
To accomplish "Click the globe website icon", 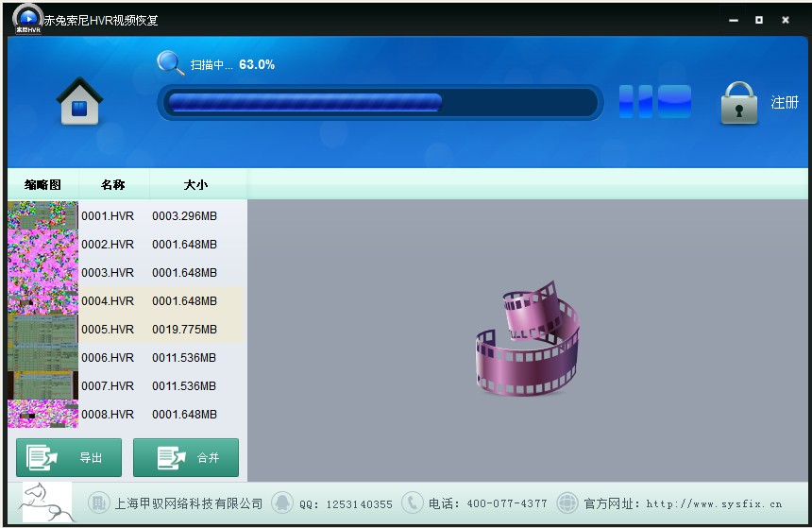I will click(567, 502).
